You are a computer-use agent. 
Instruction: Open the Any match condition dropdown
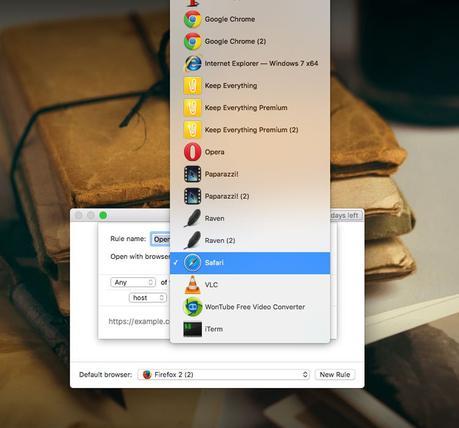pos(133,282)
